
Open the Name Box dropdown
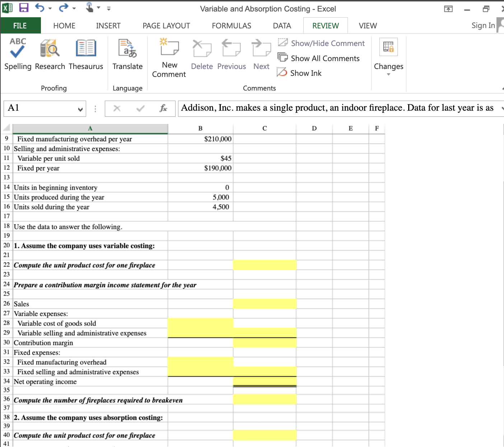click(x=80, y=109)
